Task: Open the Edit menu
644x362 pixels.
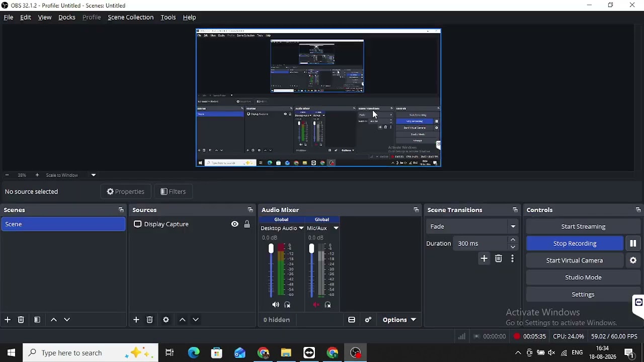Action: point(26,17)
